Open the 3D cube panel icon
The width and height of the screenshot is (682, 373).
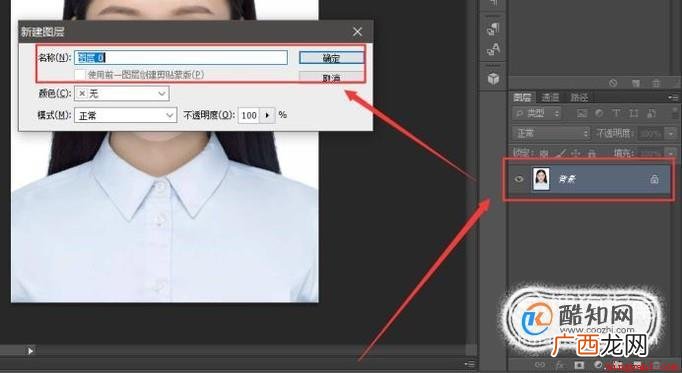[x=493, y=79]
